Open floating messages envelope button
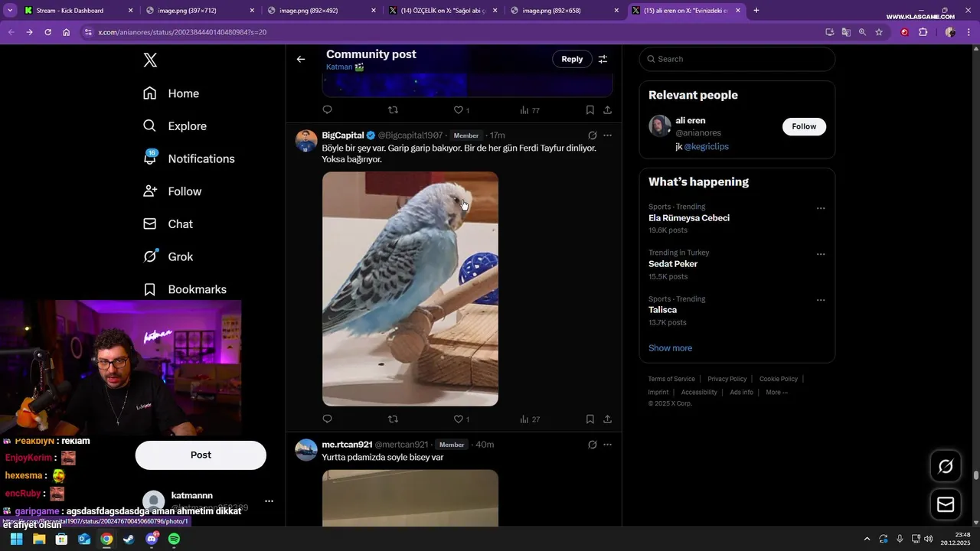This screenshot has height=551, width=980. pyautogui.click(x=946, y=504)
